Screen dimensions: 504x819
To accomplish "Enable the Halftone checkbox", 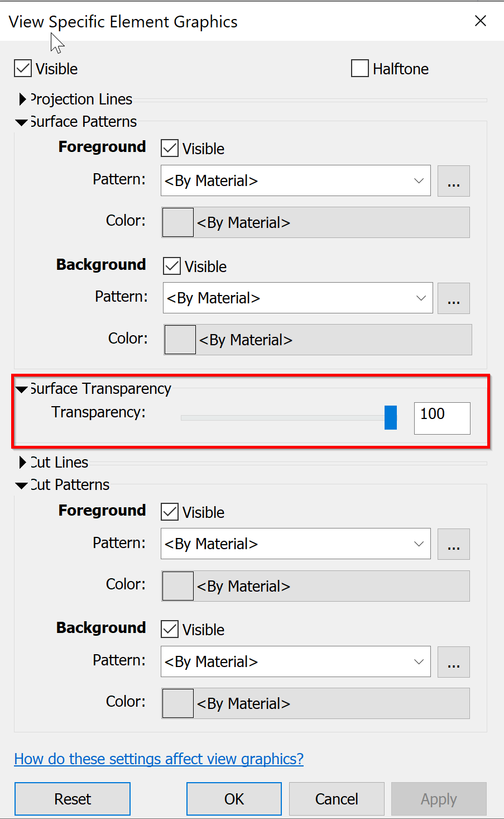I will pyautogui.click(x=359, y=68).
